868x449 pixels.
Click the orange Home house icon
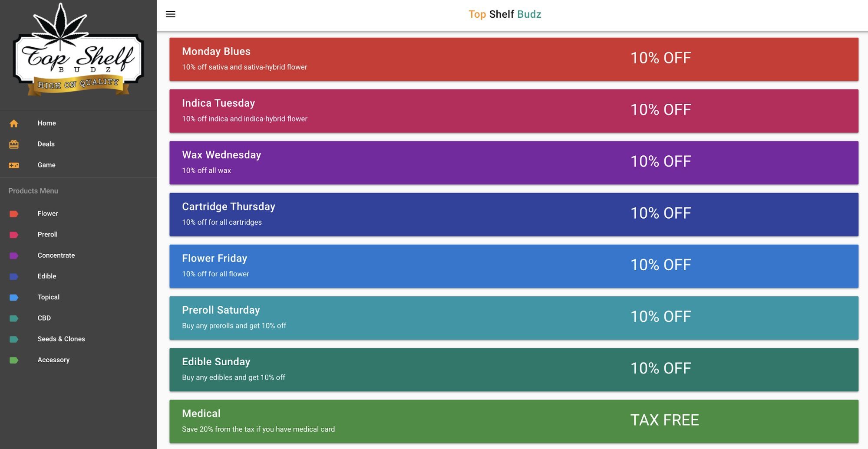tap(14, 124)
